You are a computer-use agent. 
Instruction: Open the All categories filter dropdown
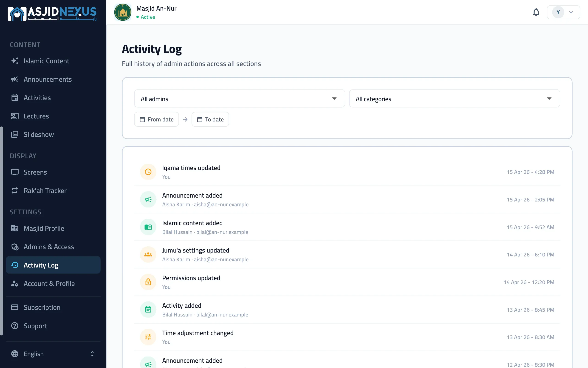[454, 99]
